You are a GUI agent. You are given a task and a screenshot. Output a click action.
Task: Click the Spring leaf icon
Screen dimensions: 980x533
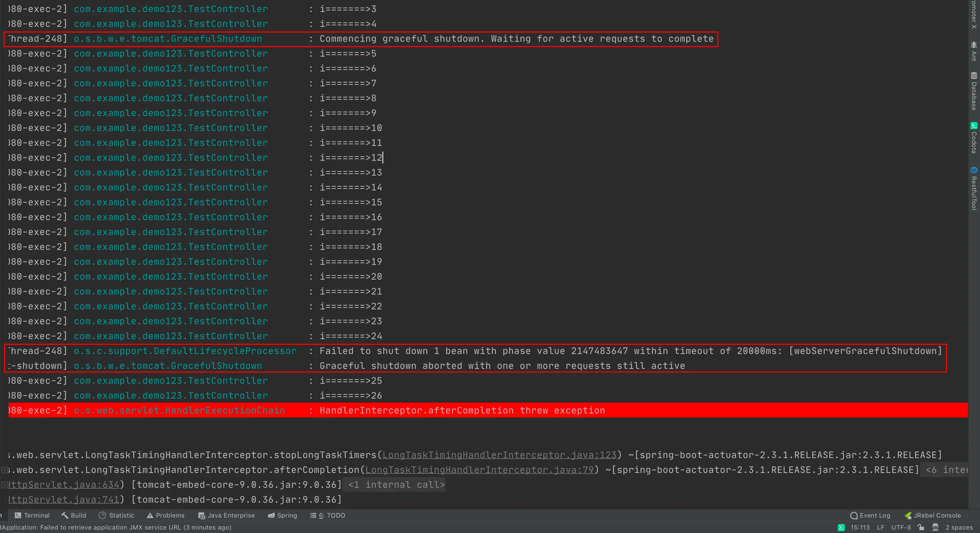(x=271, y=515)
